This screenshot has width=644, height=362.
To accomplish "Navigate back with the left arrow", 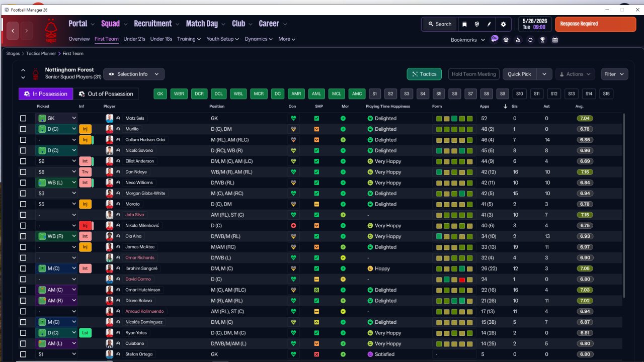I will click(13, 31).
